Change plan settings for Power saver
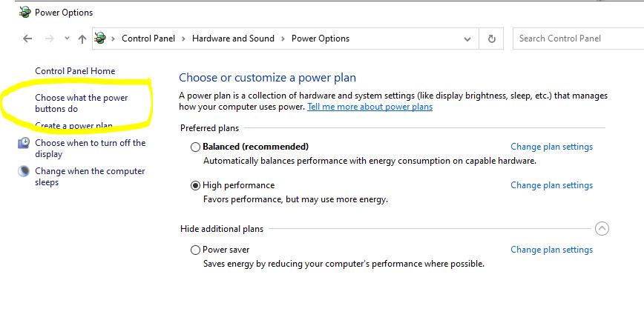 tap(551, 250)
